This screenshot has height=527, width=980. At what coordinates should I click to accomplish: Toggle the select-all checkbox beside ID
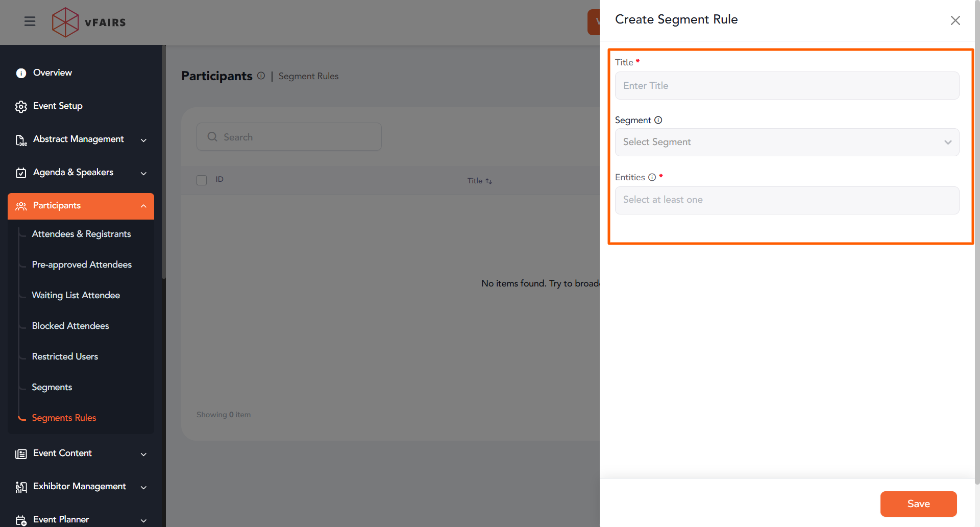pyautogui.click(x=202, y=180)
